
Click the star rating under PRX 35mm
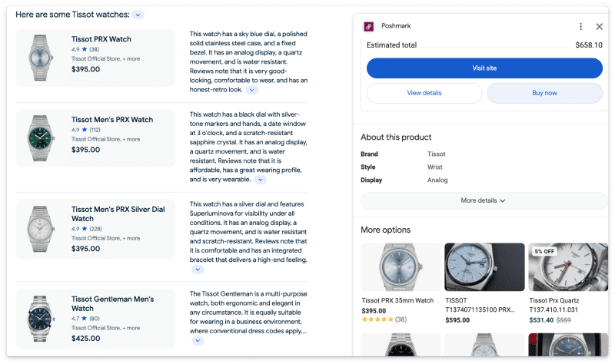tap(377, 319)
